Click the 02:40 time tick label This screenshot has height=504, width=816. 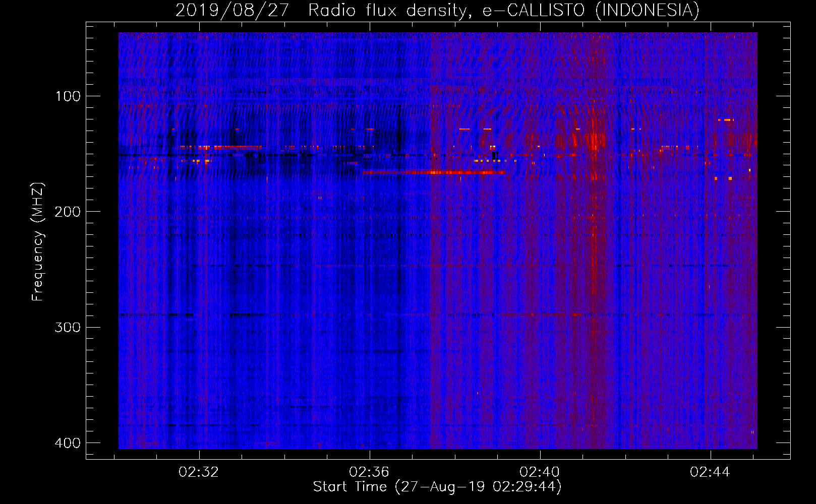tap(540, 472)
